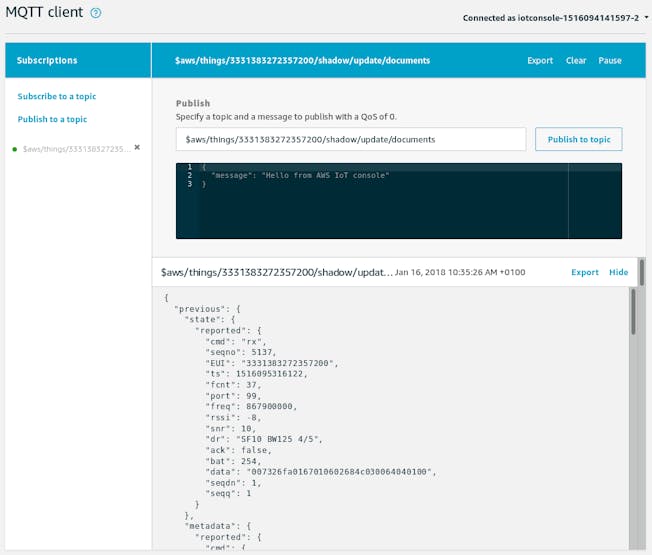Image resolution: width=652 pixels, height=555 pixels.
Task: Click the "dr": "SF10 BW125 4/5" line
Action: (x=264, y=439)
